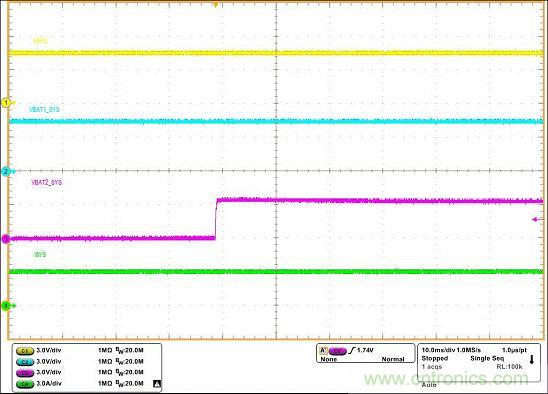
Task: Open the trigger mode showing Normal
Action: 393,359
